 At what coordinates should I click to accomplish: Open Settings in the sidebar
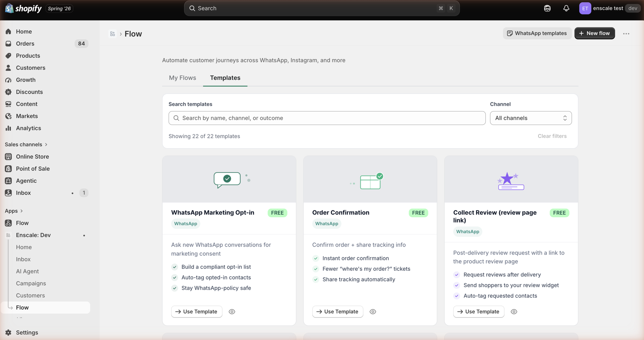pos(27,333)
